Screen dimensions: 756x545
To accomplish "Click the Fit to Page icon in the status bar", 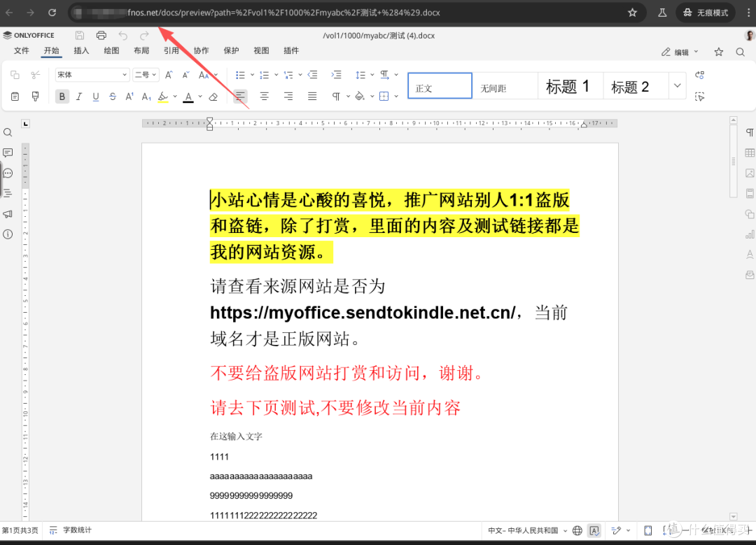I will pos(648,530).
